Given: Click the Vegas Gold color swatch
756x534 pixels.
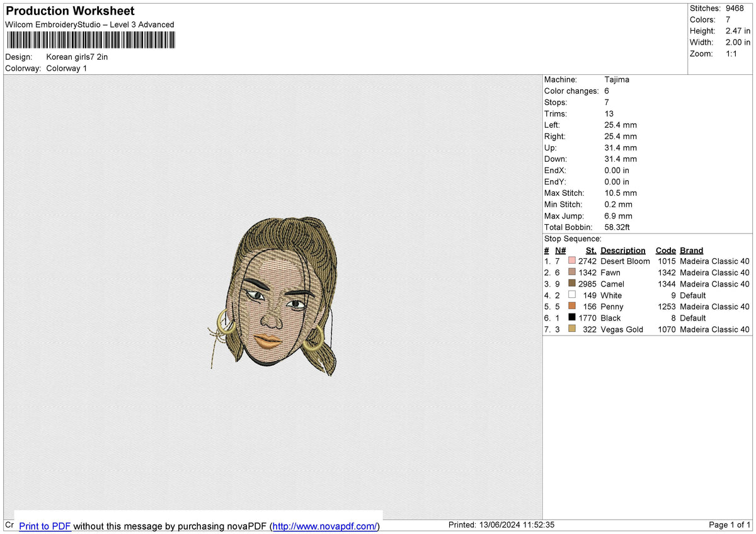Looking at the screenshot, I should [x=572, y=329].
